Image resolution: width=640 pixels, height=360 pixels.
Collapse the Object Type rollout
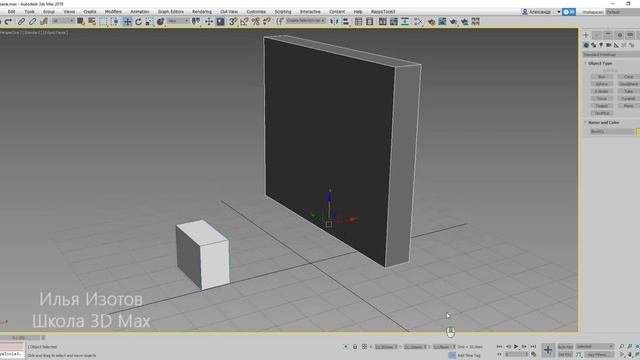click(x=600, y=64)
